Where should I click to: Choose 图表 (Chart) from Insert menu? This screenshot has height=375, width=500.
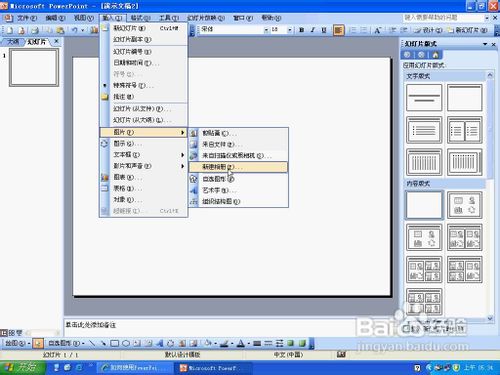pyautogui.click(x=144, y=177)
